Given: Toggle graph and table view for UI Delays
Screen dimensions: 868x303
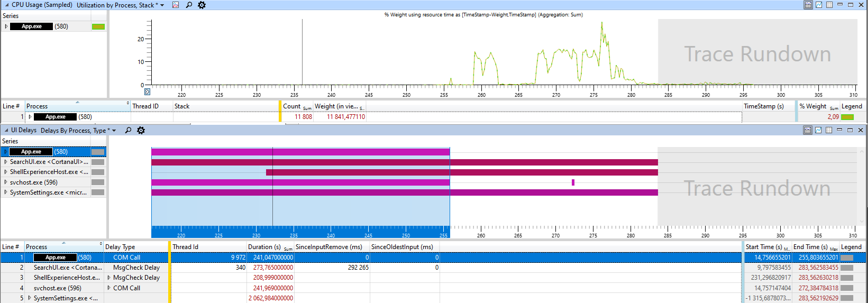Looking at the screenshot, I should pos(808,130).
